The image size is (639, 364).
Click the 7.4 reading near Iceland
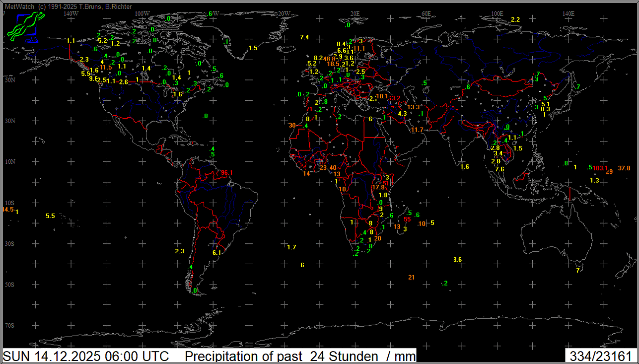(304, 37)
